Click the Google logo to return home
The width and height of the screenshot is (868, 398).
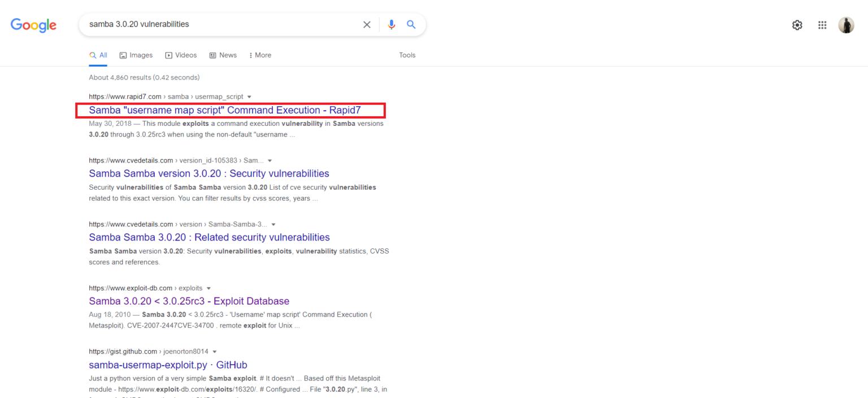[x=33, y=25]
